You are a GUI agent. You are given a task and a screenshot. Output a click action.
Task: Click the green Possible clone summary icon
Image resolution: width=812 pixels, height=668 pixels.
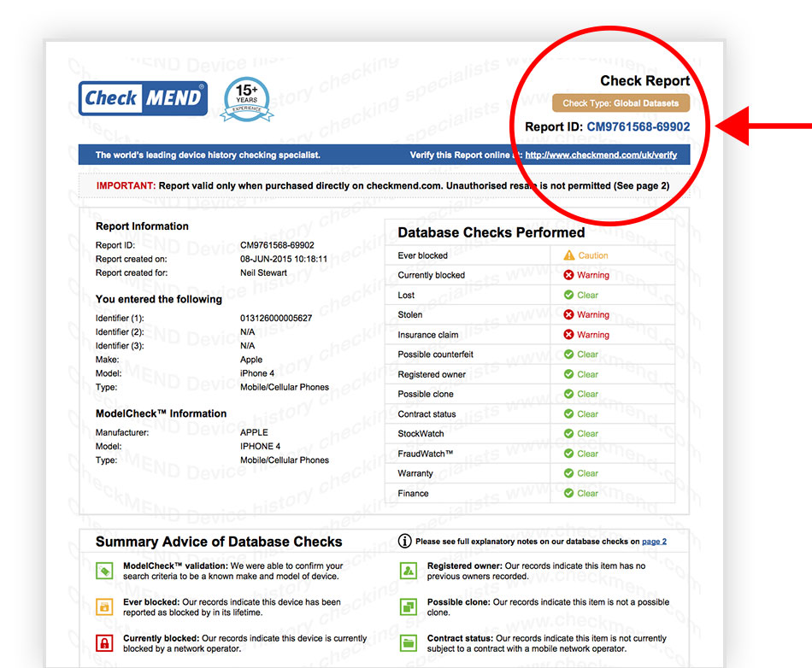pos(409,607)
